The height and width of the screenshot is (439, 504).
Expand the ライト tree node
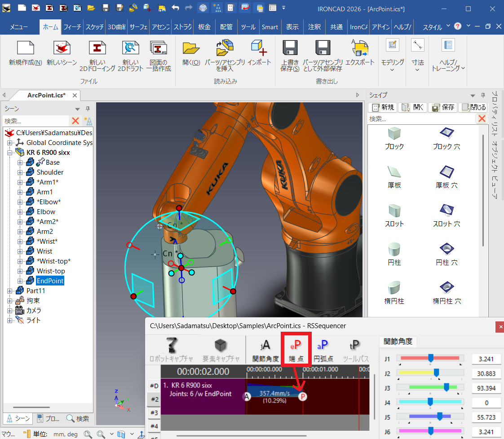tap(9, 320)
